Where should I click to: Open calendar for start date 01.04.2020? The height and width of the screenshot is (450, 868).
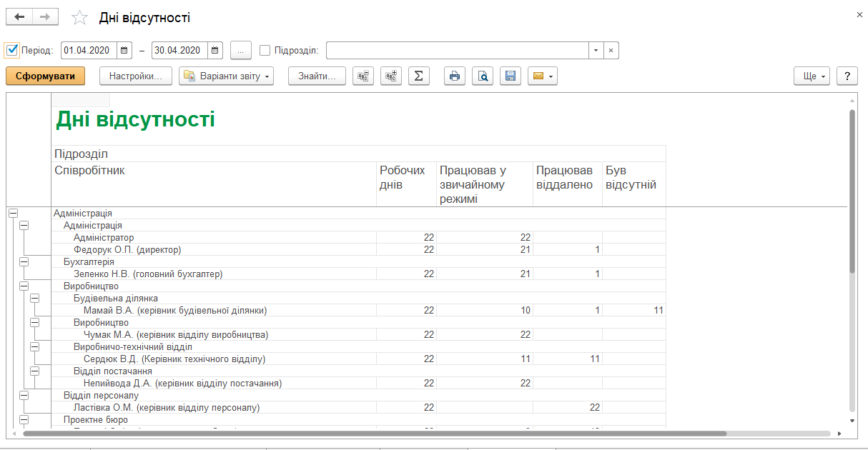(x=124, y=51)
